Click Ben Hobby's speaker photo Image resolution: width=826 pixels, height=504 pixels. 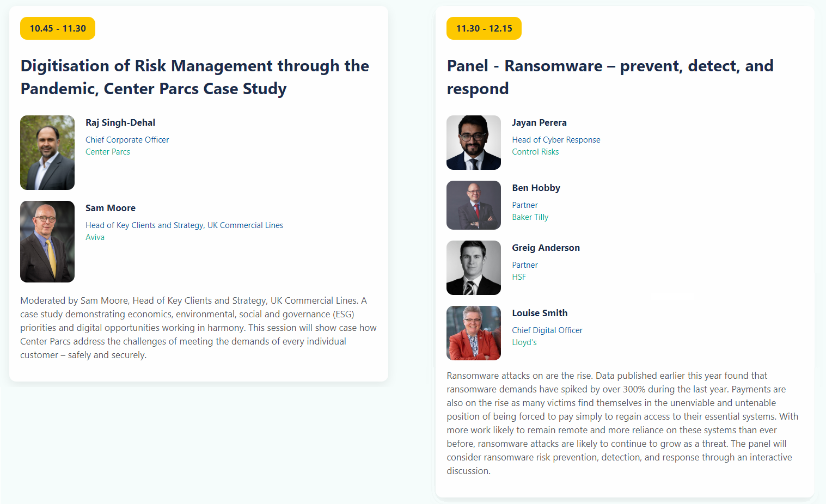[x=473, y=205]
